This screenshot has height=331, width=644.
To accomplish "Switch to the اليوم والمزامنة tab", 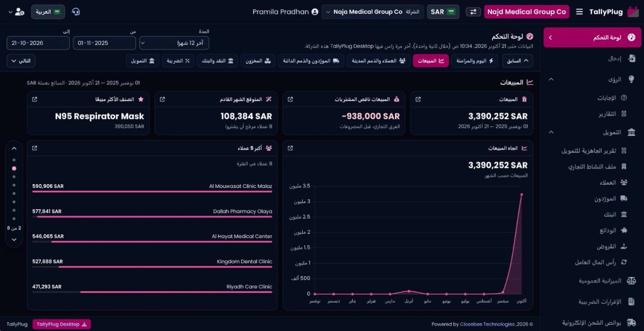I will coord(475,60).
